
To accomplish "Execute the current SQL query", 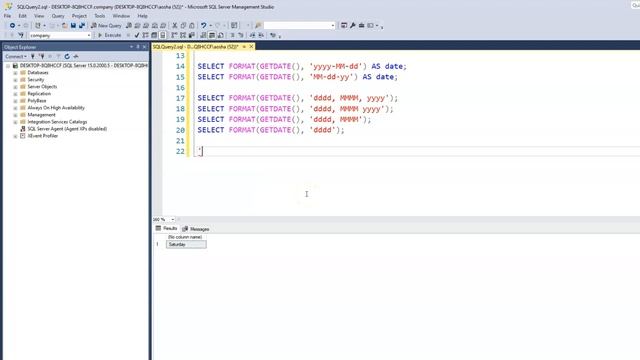I will [x=109, y=36].
